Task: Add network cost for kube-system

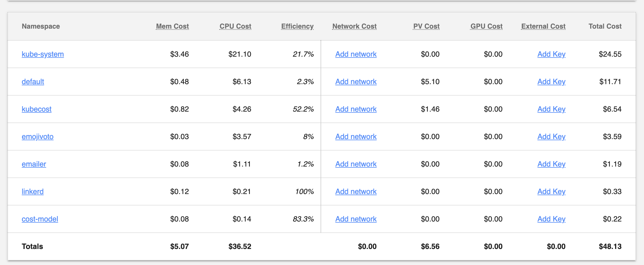Action: click(356, 54)
